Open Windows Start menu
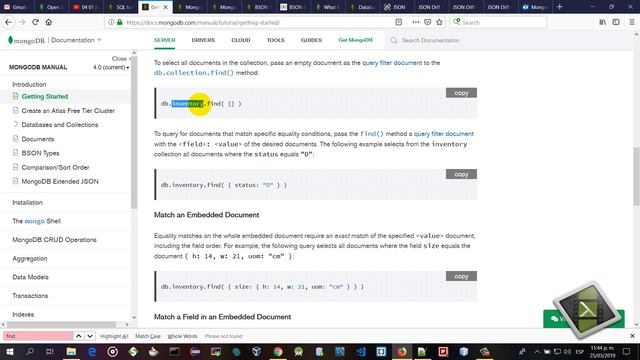The image size is (640, 360). click(x=9, y=352)
